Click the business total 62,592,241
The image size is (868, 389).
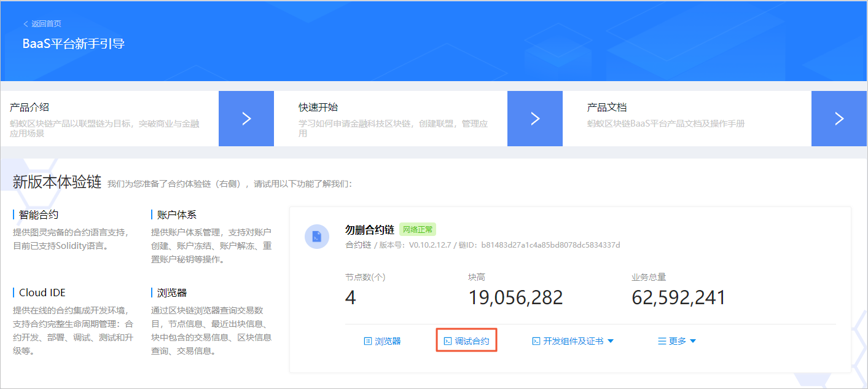(x=679, y=297)
